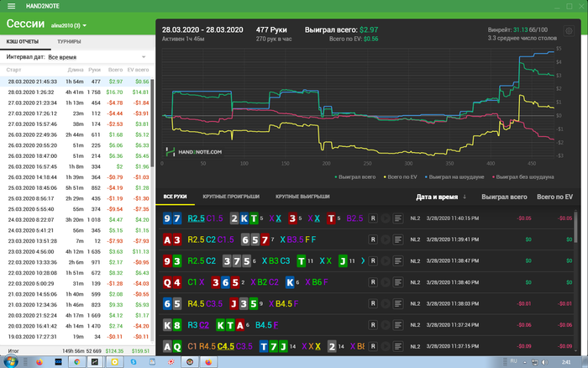
Task: Click the R replayer icon for the 11:40:15 PM hand
Action: click(x=373, y=218)
